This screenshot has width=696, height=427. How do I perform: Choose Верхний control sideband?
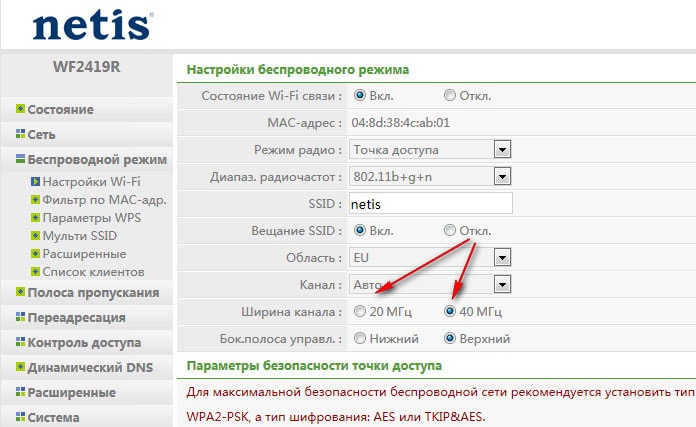[x=450, y=339]
